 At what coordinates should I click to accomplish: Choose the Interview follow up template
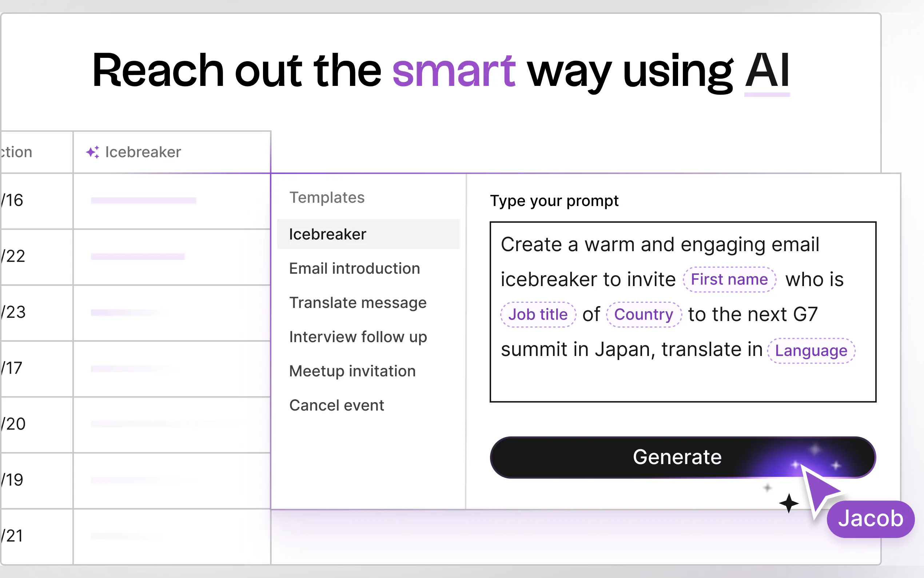point(358,337)
